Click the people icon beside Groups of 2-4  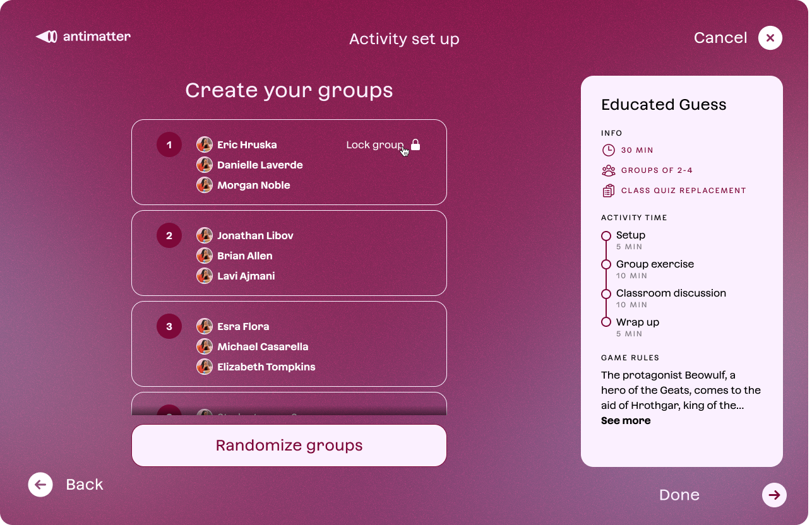tap(608, 170)
